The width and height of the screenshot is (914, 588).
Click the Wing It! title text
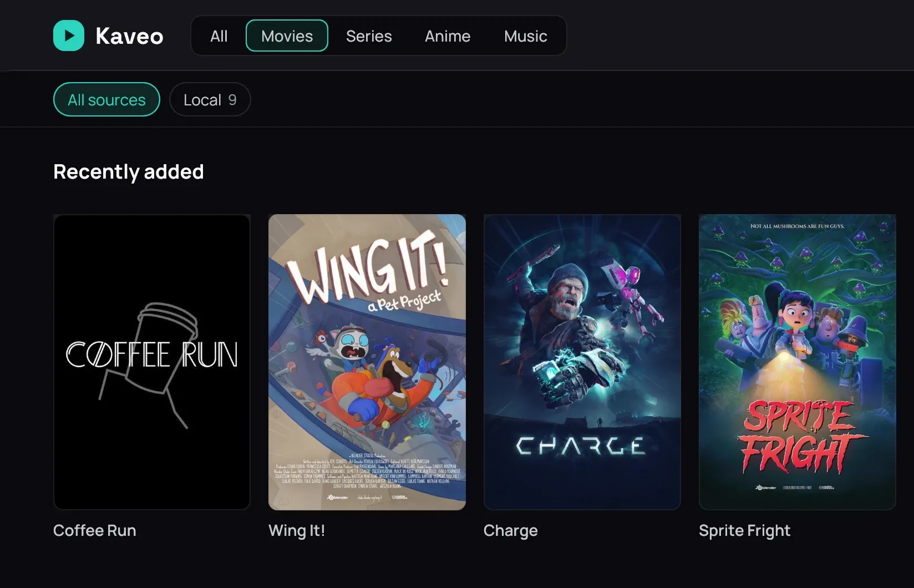[x=297, y=530]
